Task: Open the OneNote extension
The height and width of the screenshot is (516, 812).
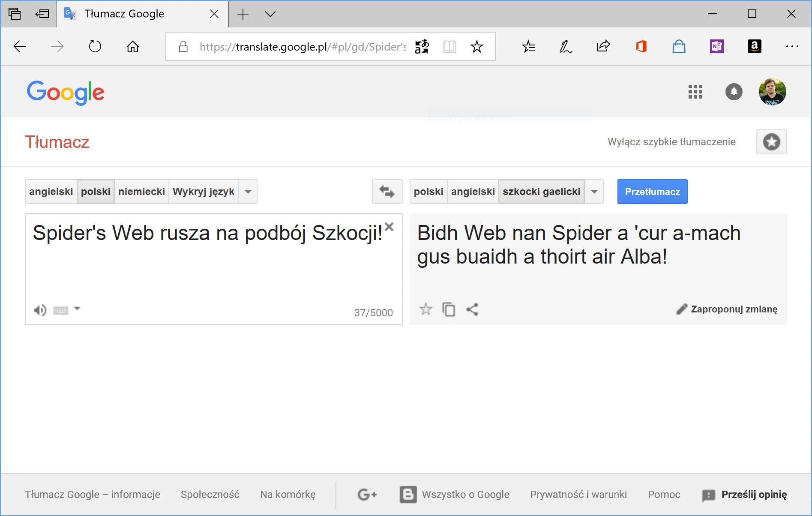Action: (x=716, y=46)
